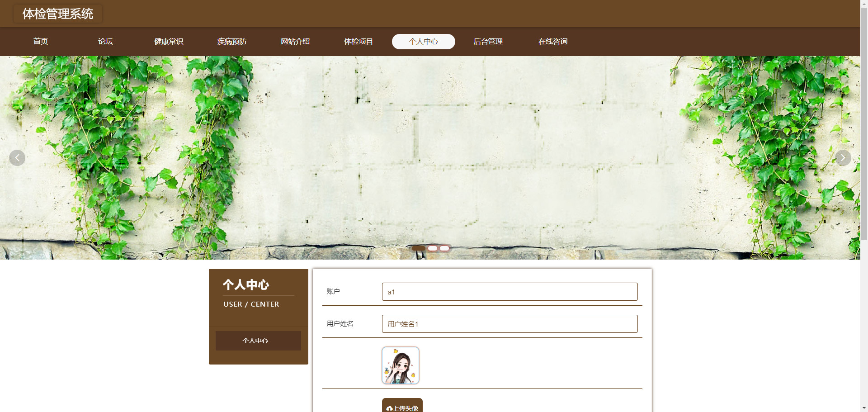Select the second carousel indicator dot
The width and height of the screenshot is (868, 412).
[x=433, y=248]
